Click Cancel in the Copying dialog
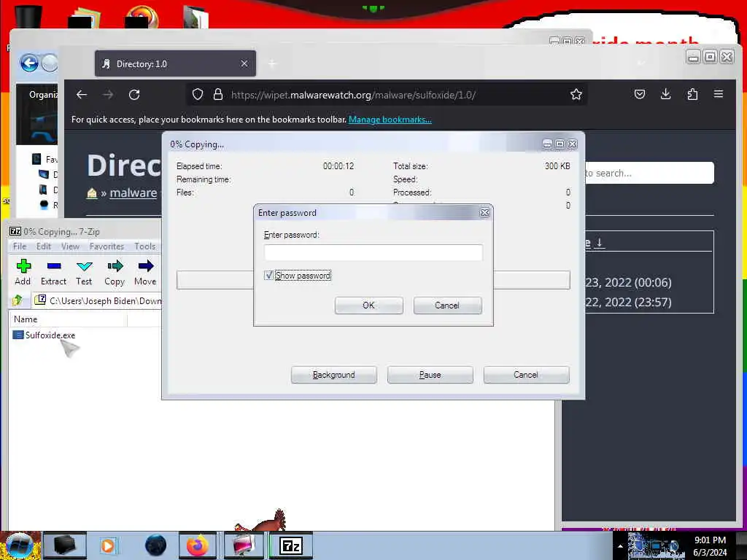The image size is (747, 560). (526, 375)
